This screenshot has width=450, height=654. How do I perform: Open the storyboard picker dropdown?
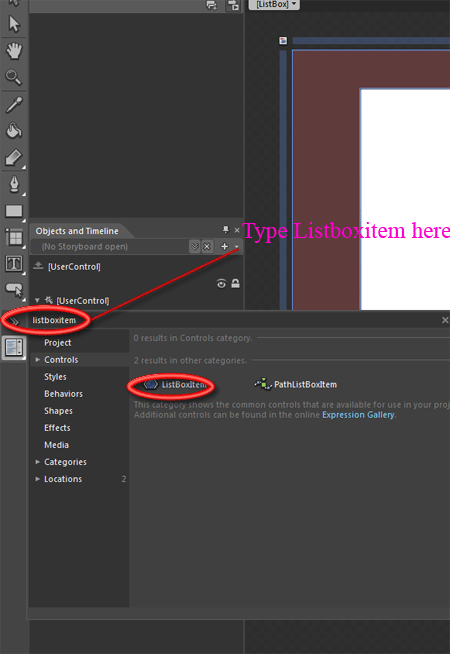194,247
